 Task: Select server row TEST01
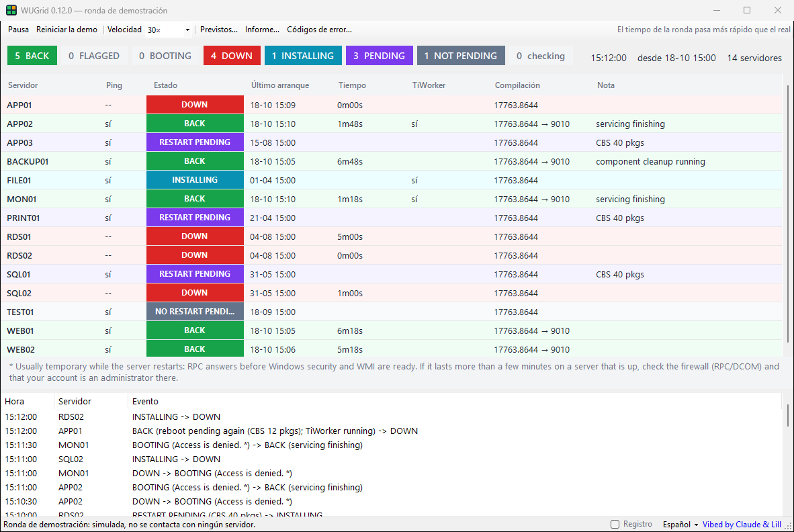pyautogui.click(x=391, y=312)
